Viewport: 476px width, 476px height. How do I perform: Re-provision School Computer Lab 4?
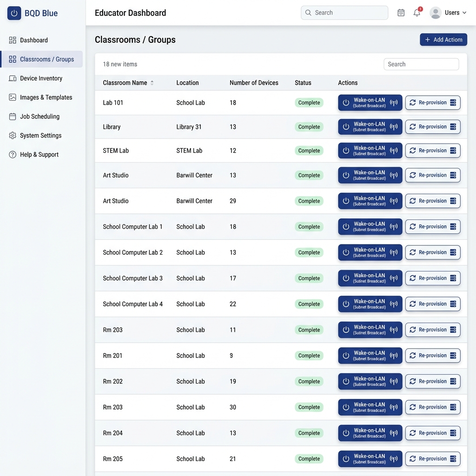coord(433,304)
